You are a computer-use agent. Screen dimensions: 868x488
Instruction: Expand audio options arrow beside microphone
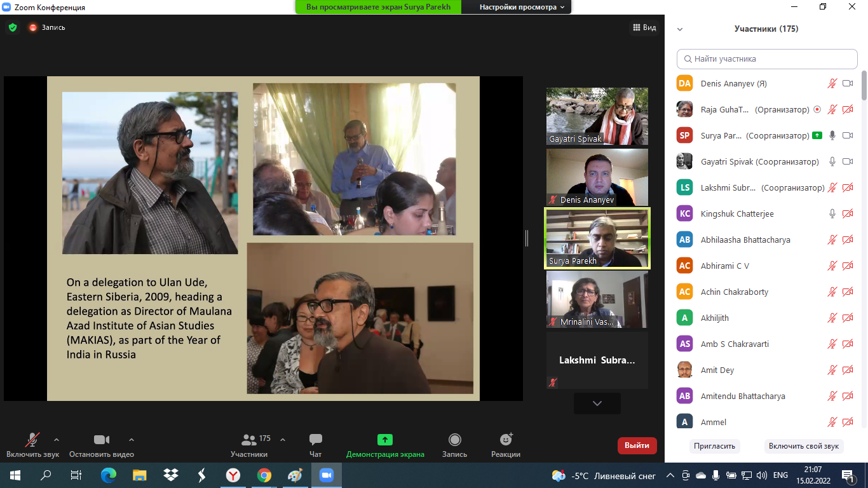(57, 439)
